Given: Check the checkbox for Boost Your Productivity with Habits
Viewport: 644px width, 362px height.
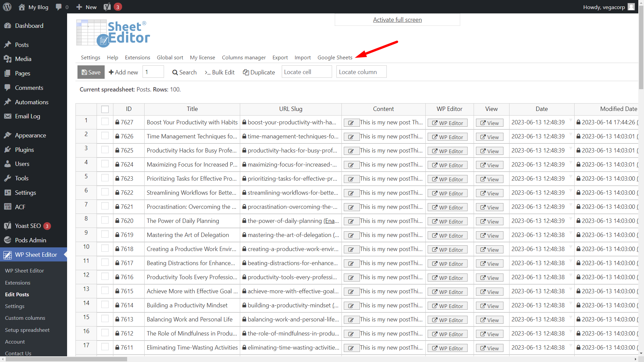Looking at the screenshot, I should click(x=105, y=122).
